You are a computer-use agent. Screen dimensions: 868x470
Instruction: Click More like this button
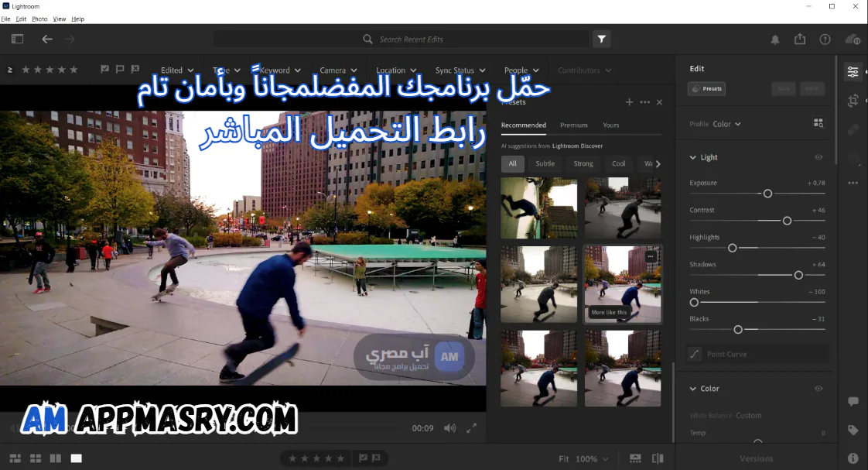(x=609, y=313)
